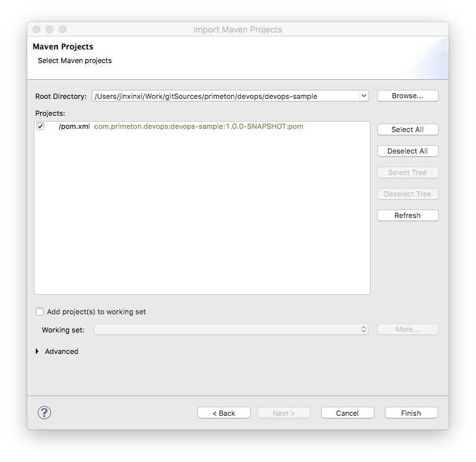Expand the Advanced section
The width and height of the screenshot is (476, 462).
[37, 351]
